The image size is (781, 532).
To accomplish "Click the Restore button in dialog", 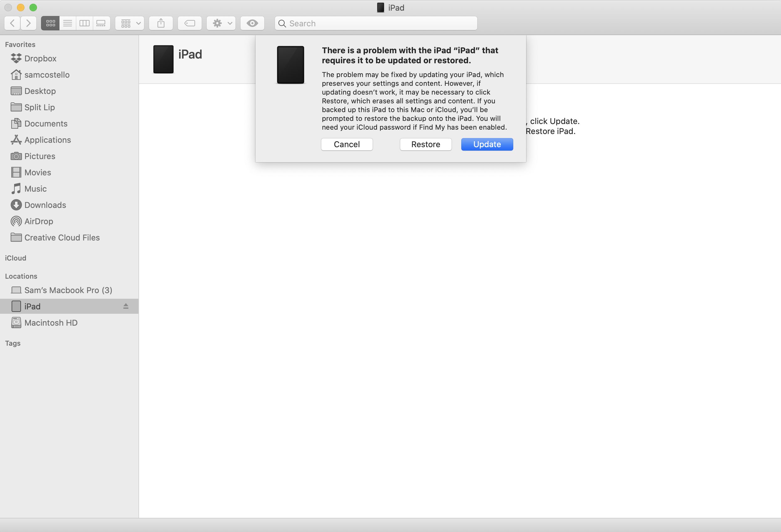I will (x=426, y=144).
